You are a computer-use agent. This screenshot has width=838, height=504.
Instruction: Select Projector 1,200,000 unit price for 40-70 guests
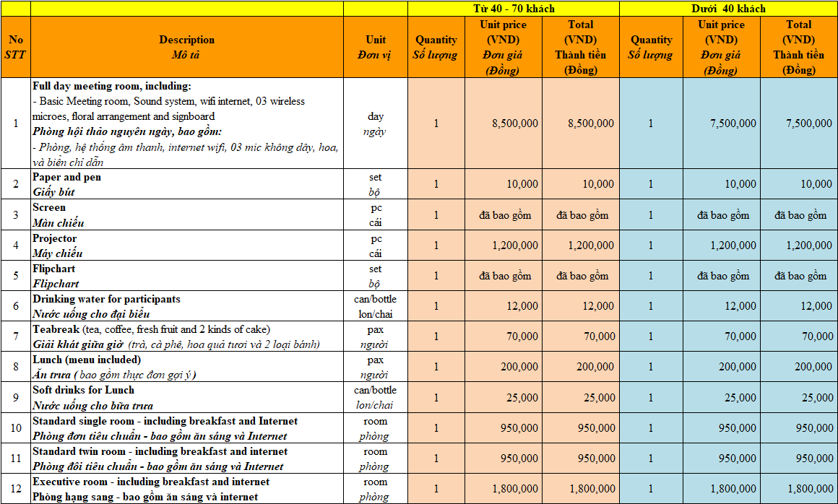(x=504, y=245)
